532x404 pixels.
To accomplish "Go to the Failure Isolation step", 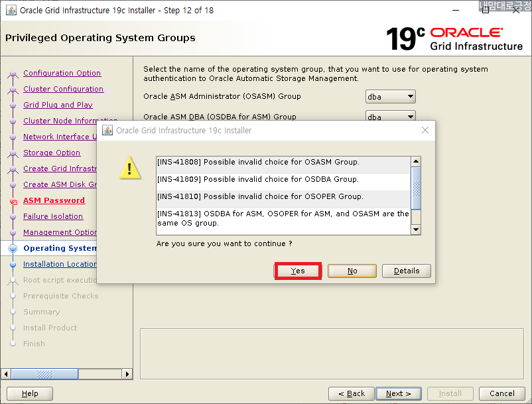I will (53, 216).
